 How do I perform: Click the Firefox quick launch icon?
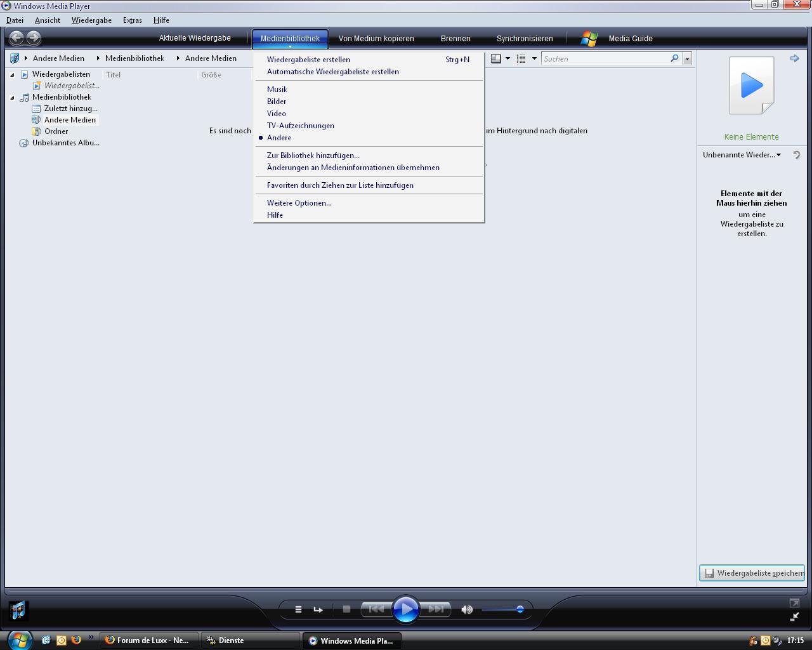coord(76,640)
